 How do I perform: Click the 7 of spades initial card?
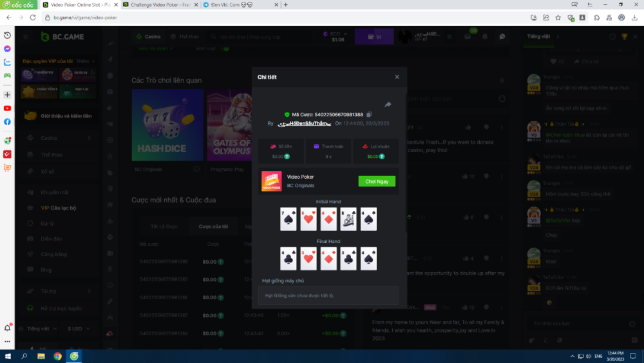pos(288,219)
